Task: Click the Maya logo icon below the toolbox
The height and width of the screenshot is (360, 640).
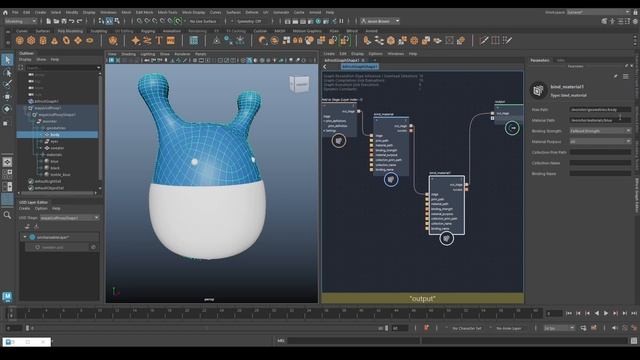Action: pos(7,297)
